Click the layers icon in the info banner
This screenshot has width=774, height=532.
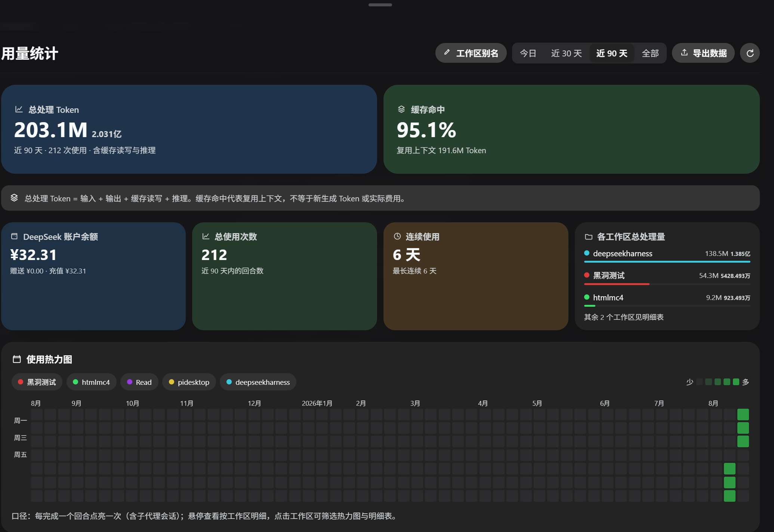click(x=14, y=198)
